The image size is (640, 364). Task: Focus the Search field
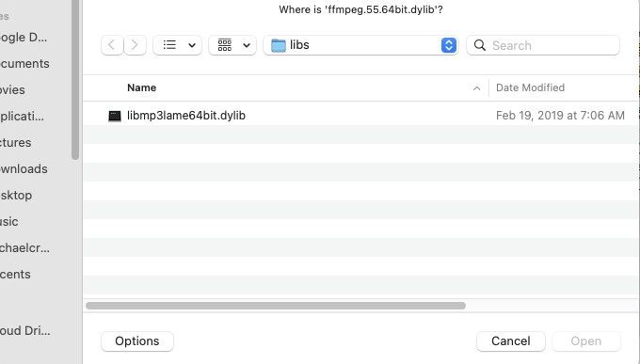click(x=543, y=45)
